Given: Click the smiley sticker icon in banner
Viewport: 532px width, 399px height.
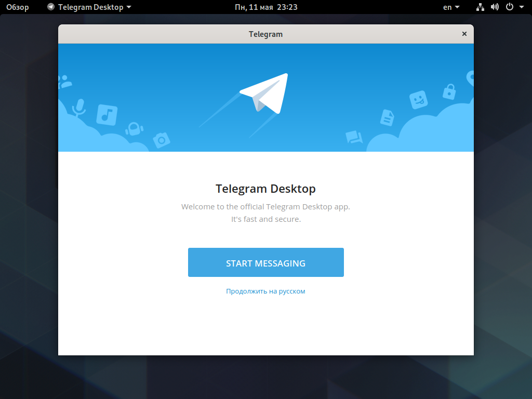Looking at the screenshot, I should click(418, 100).
